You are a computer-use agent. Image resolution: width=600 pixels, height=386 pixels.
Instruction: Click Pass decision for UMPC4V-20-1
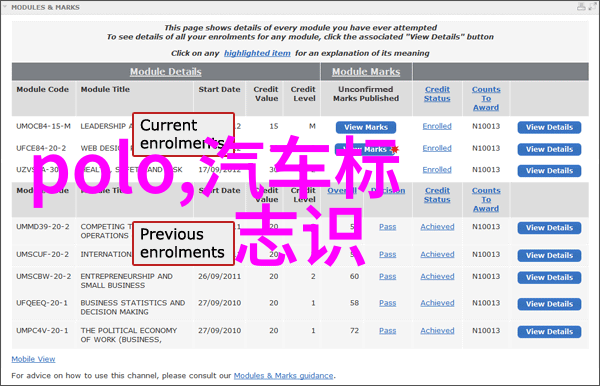click(x=388, y=331)
